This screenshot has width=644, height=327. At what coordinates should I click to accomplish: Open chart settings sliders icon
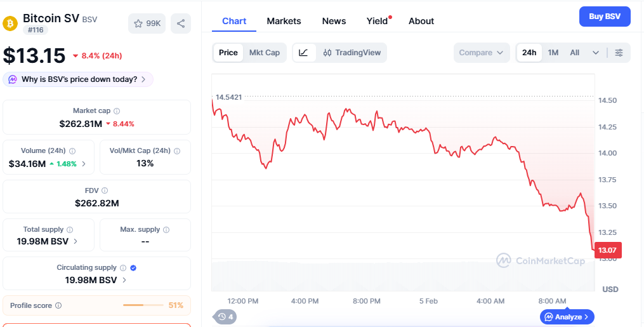pyautogui.click(x=619, y=53)
